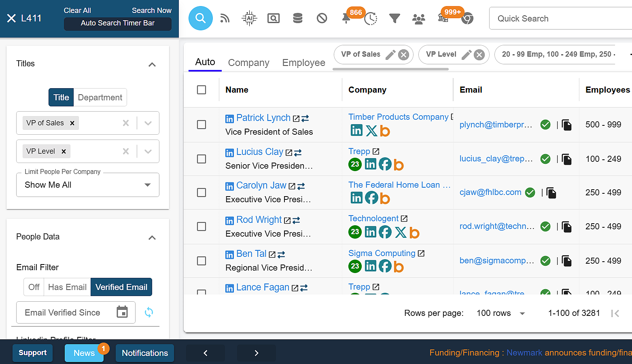
Task: Collapse the Titles section chevron
Action: point(152,64)
